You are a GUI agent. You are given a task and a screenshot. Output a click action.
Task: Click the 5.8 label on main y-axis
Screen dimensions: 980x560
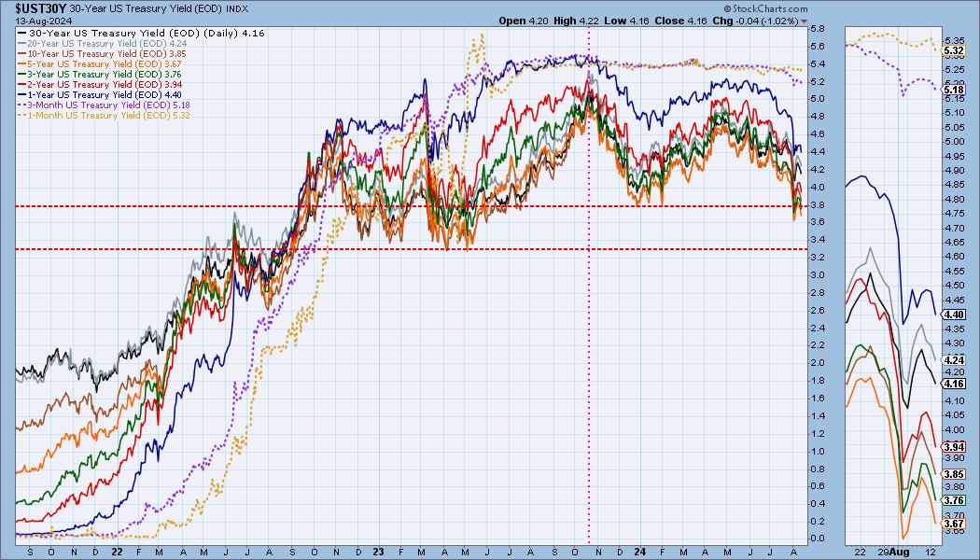818,29
